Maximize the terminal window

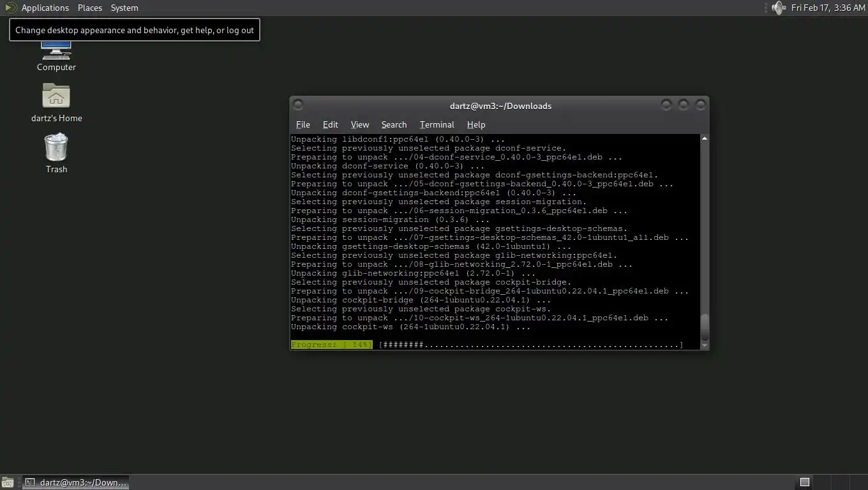684,104
